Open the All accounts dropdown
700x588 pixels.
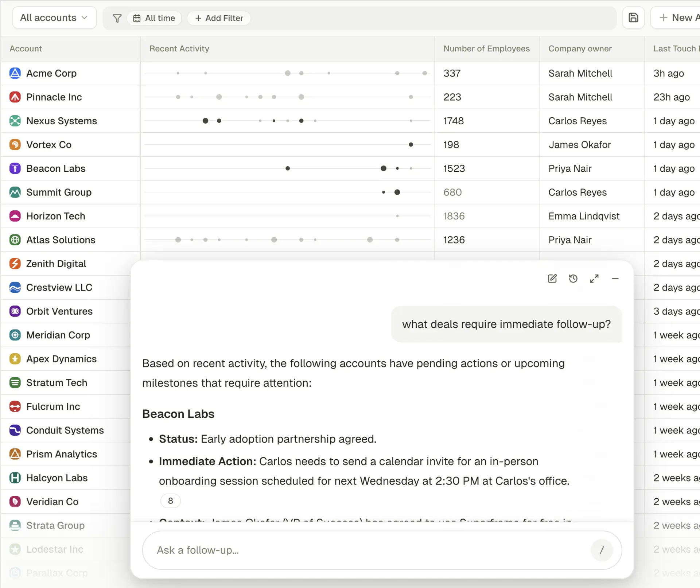click(x=54, y=17)
